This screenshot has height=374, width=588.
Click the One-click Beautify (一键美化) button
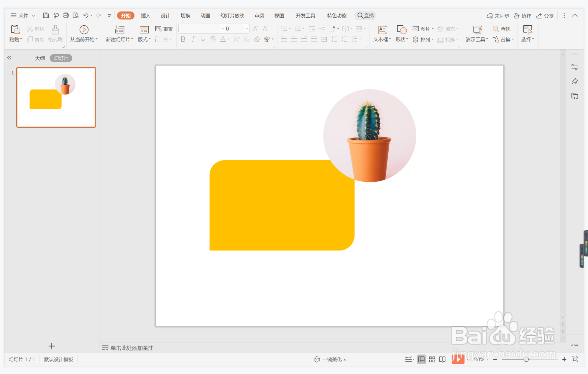pyautogui.click(x=330, y=359)
